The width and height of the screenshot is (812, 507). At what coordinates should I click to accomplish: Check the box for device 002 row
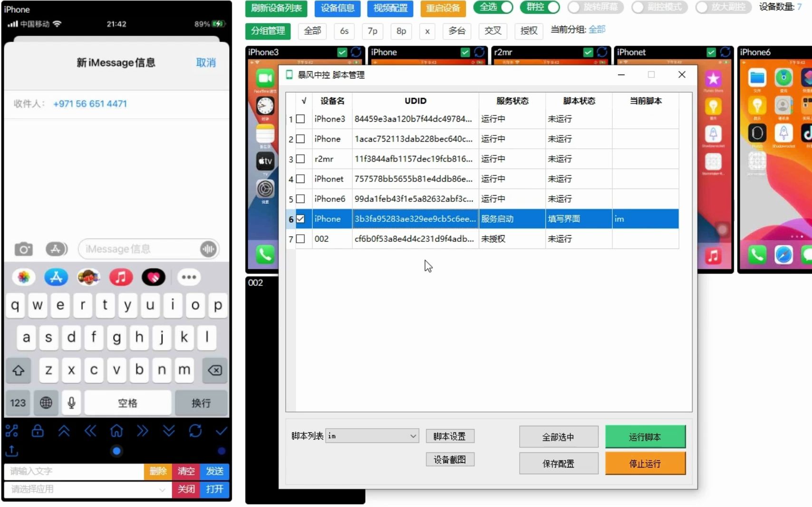[300, 239]
